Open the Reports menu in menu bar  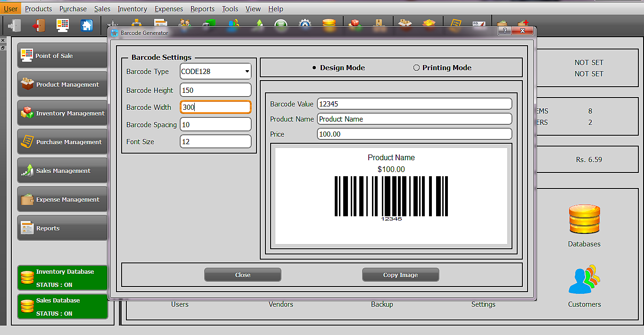click(x=202, y=9)
